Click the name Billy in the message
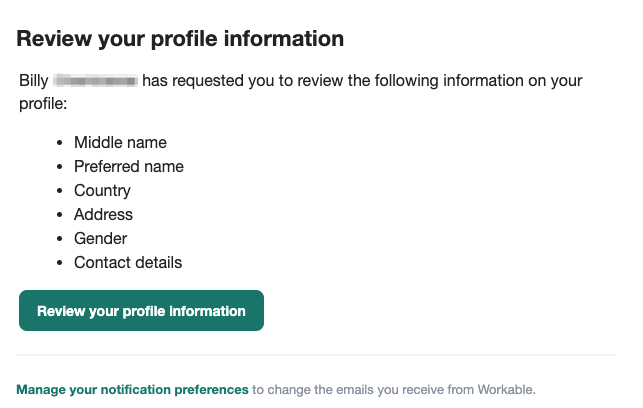Screen dimensions: 643x408 (33, 80)
